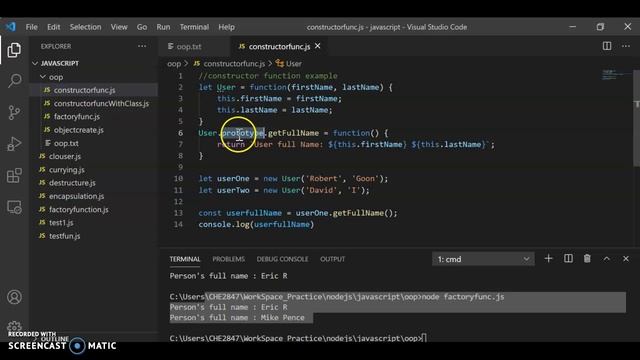The width and height of the screenshot is (640, 360).
Task: Open Run and Debug view
Action: click(x=14, y=144)
